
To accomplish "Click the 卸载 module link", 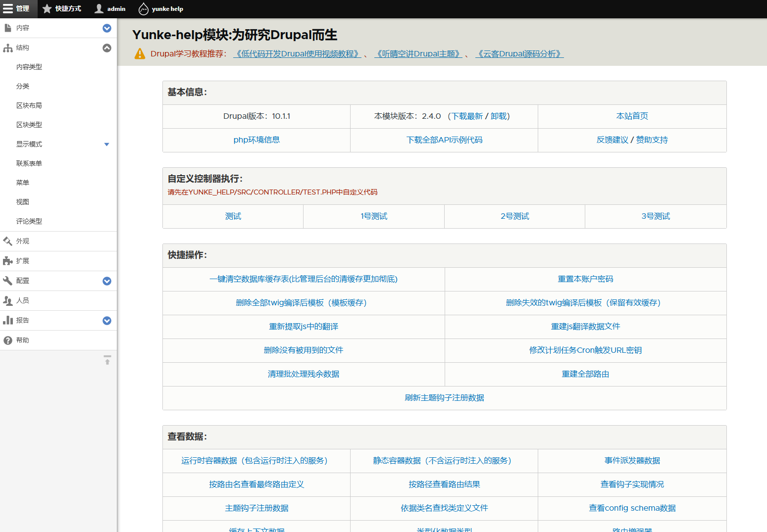I will [498, 116].
